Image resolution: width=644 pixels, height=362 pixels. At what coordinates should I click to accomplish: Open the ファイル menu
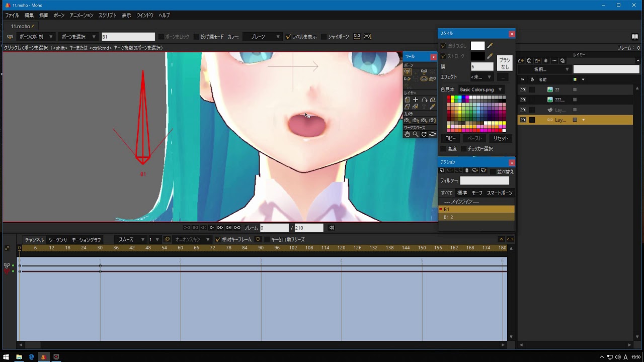coord(12,16)
